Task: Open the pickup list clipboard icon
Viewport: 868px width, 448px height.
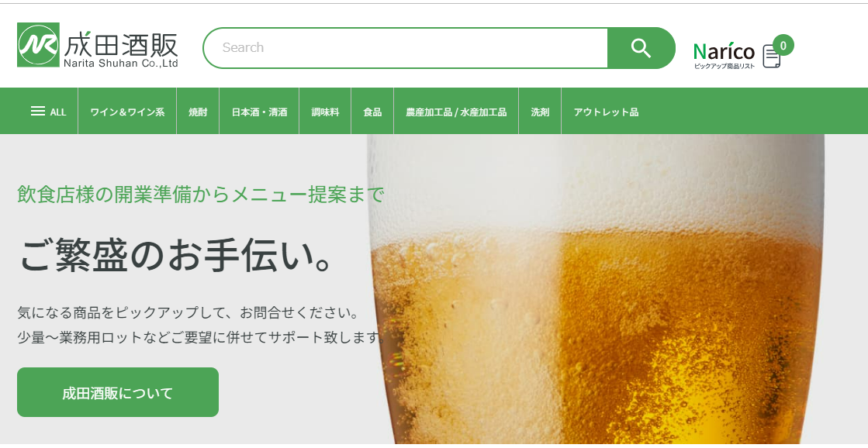Action: click(x=771, y=57)
